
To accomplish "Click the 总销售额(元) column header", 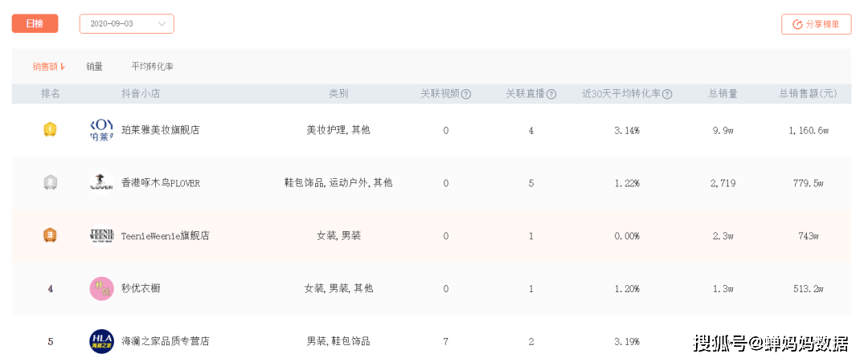I will pyautogui.click(x=808, y=94).
